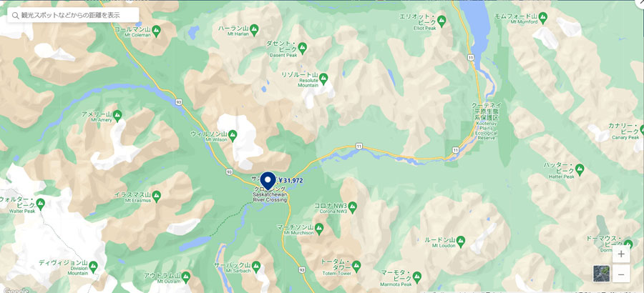644x293 pixels.
Task: Click the Elliot Peak marker icon
Action: point(442,20)
